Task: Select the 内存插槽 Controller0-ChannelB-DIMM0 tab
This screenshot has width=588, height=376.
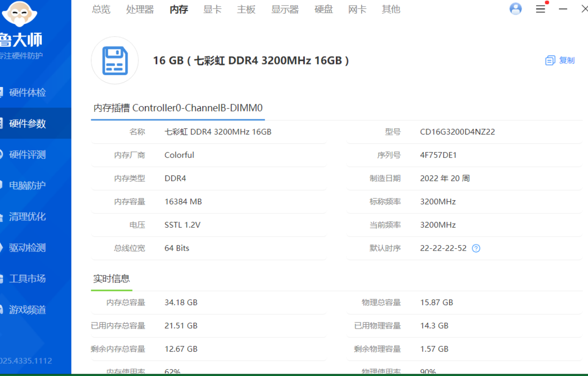Action: point(178,108)
